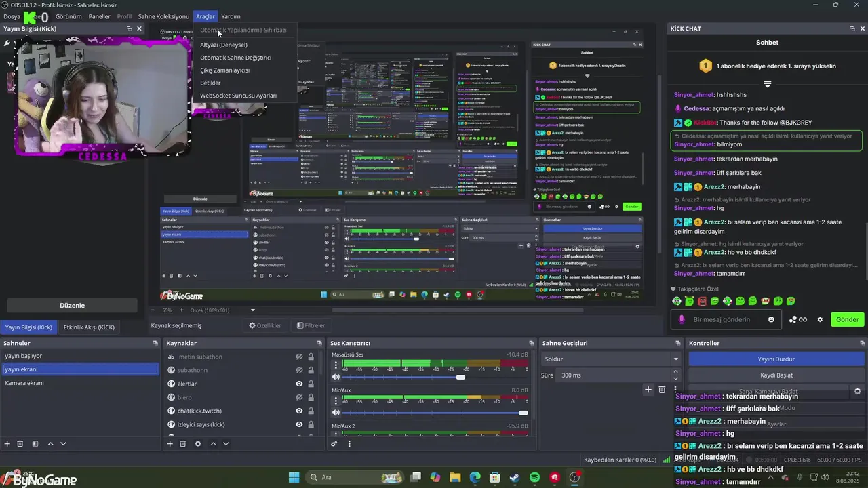The width and height of the screenshot is (868, 488).
Task: Open Filtreler for selected source
Action: coord(311,325)
